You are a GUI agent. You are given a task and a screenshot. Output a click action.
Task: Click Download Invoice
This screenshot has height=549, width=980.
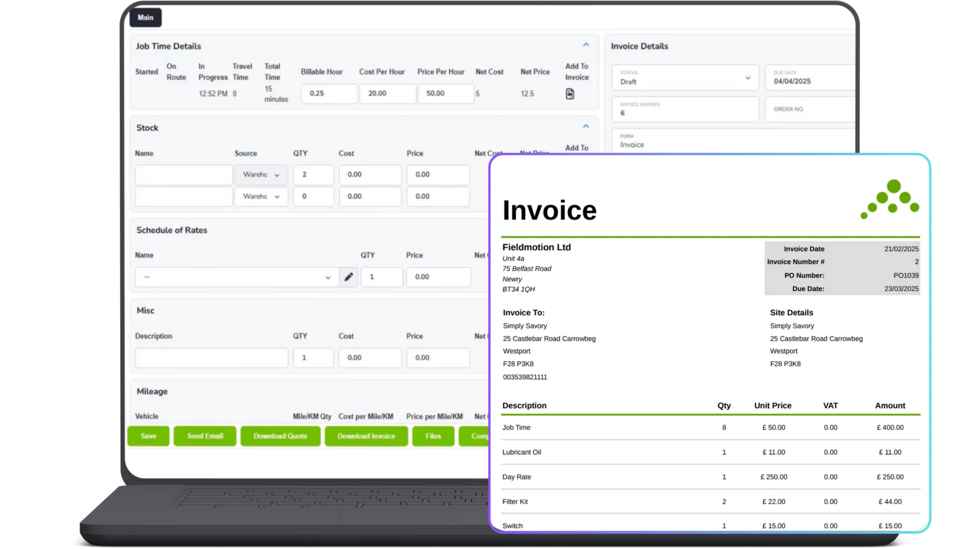366,436
